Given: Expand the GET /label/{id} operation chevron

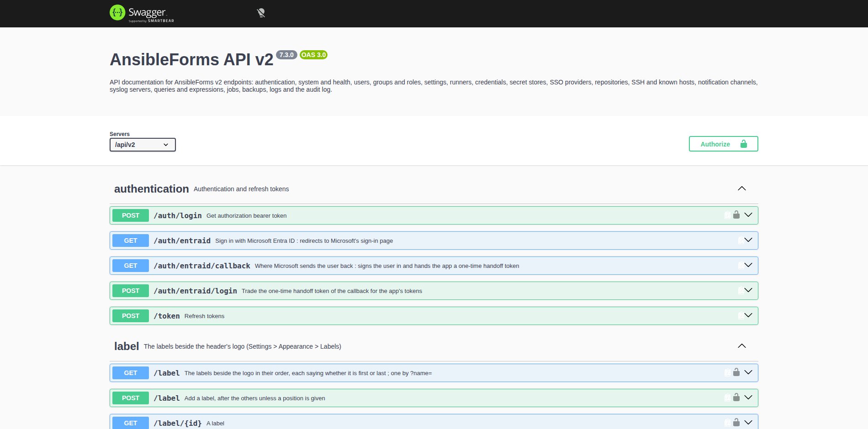Looking at the screenshot, I should pyautogui.click(x=748, y=423).
